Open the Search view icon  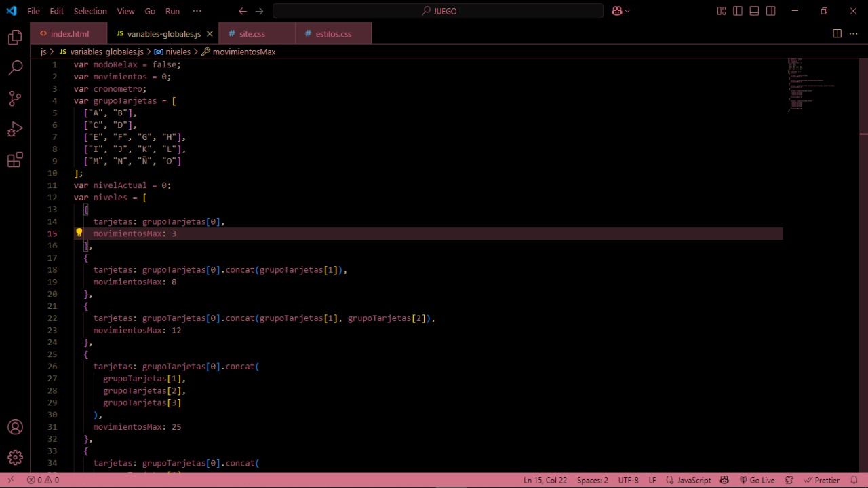(15, 68)
